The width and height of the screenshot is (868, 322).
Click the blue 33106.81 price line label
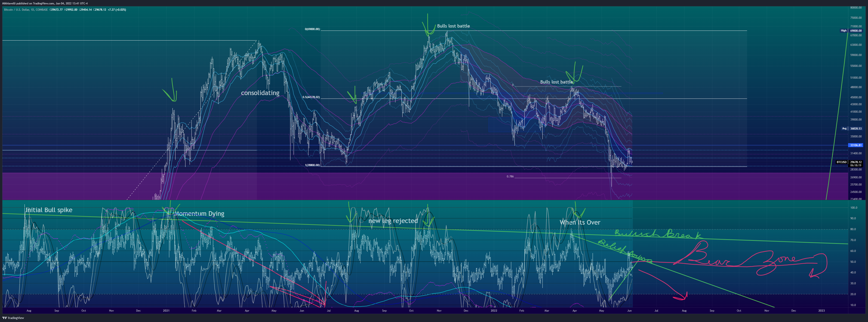point(856,145)
